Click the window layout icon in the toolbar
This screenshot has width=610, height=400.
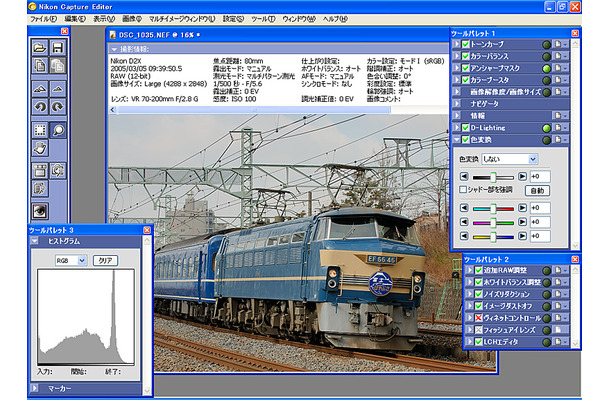[40, 171]
